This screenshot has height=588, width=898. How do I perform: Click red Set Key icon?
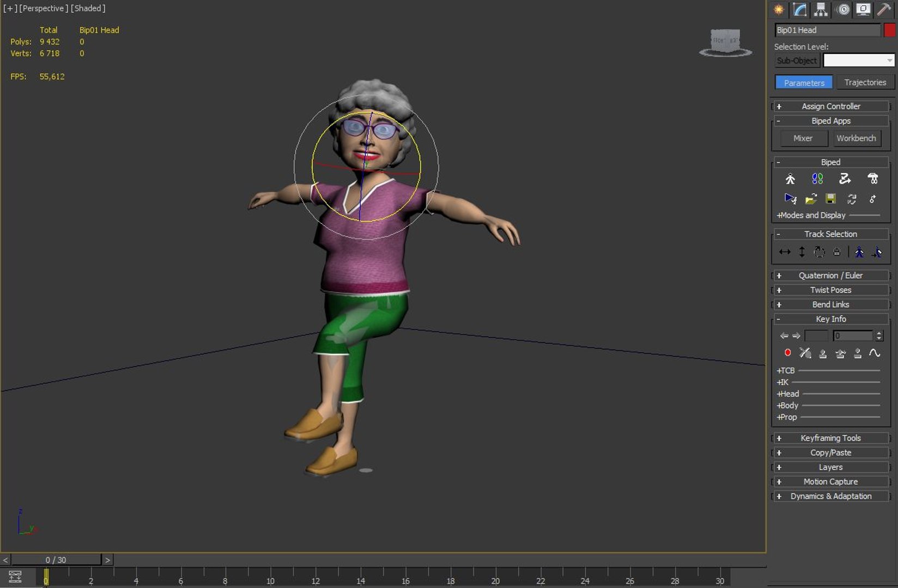coord(787,353)
